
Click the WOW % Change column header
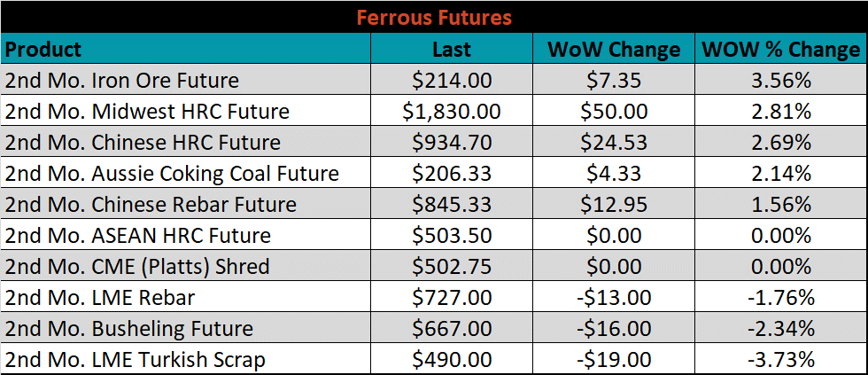coord(781,48)
